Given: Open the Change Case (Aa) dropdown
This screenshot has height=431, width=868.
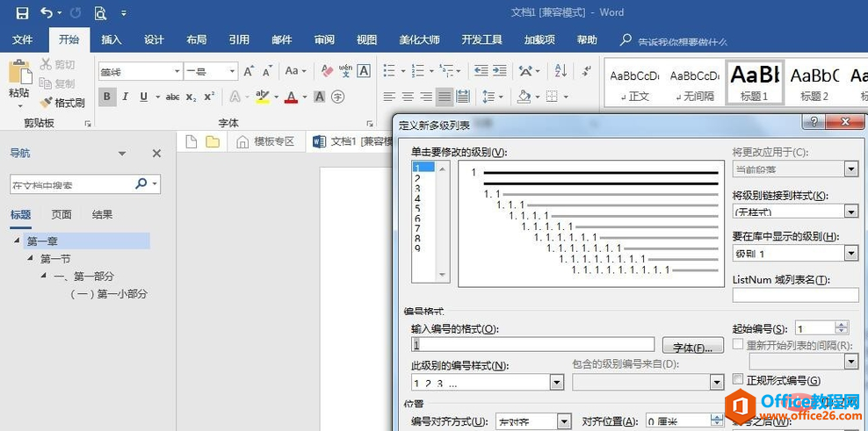Looking at the screenshot, I should point(295,71).
